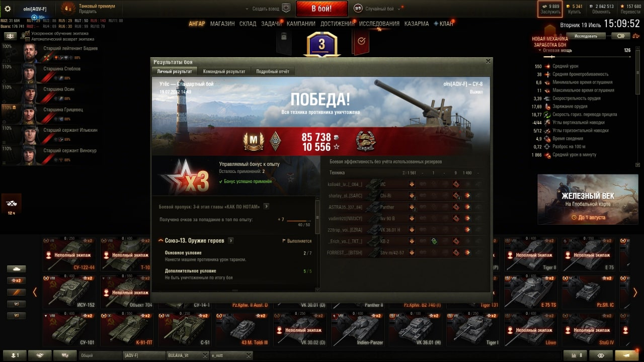Enable Автоматический возврат экипажа checkbox
The width and height of the screenshot is (644, 362).
pyautogui.click(x=28, y=39)
